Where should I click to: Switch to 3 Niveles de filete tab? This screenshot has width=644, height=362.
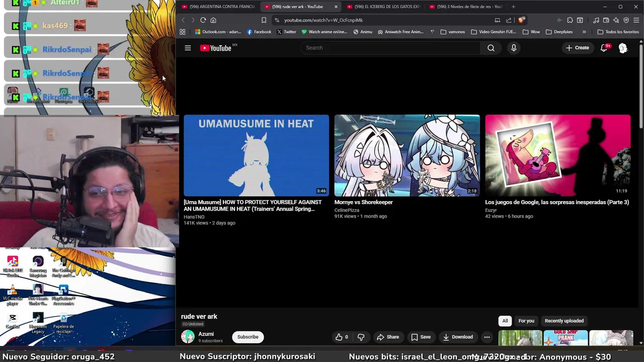[x=466, y=7]
